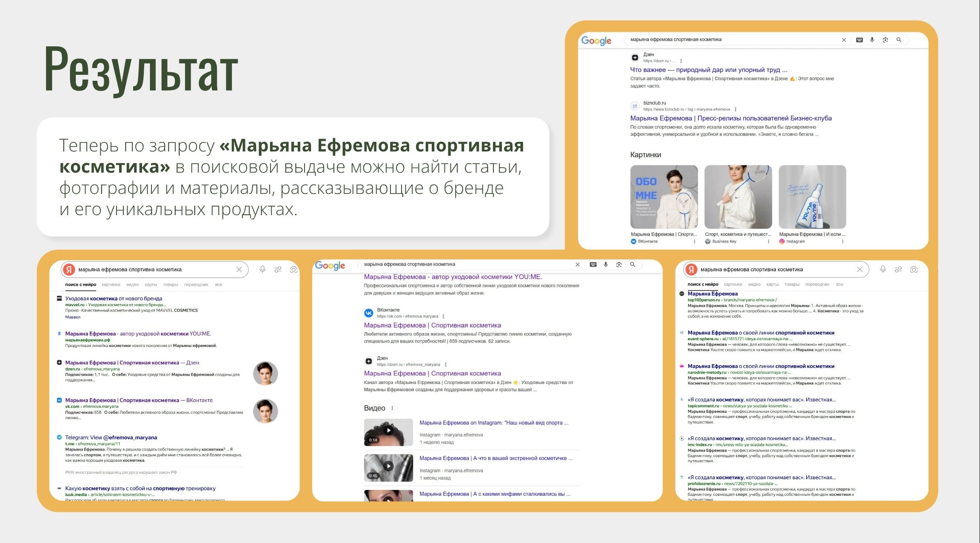Open three-dot menu next to bizनclub.ru result
This screenshot has width=980, height=543.
point(735,109)
